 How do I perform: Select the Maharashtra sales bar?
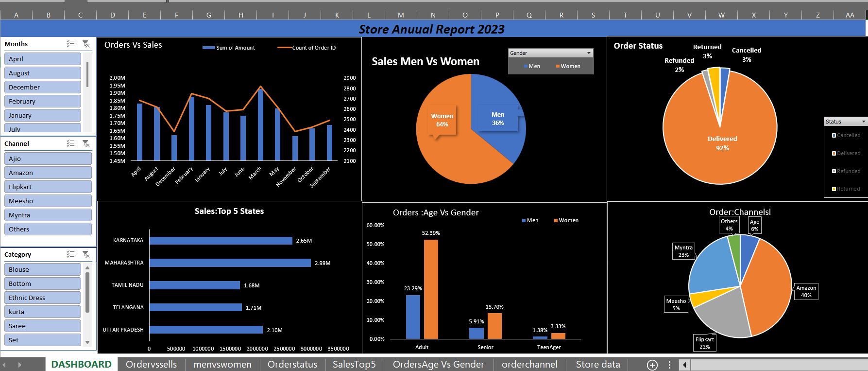[x=230, y=263]
